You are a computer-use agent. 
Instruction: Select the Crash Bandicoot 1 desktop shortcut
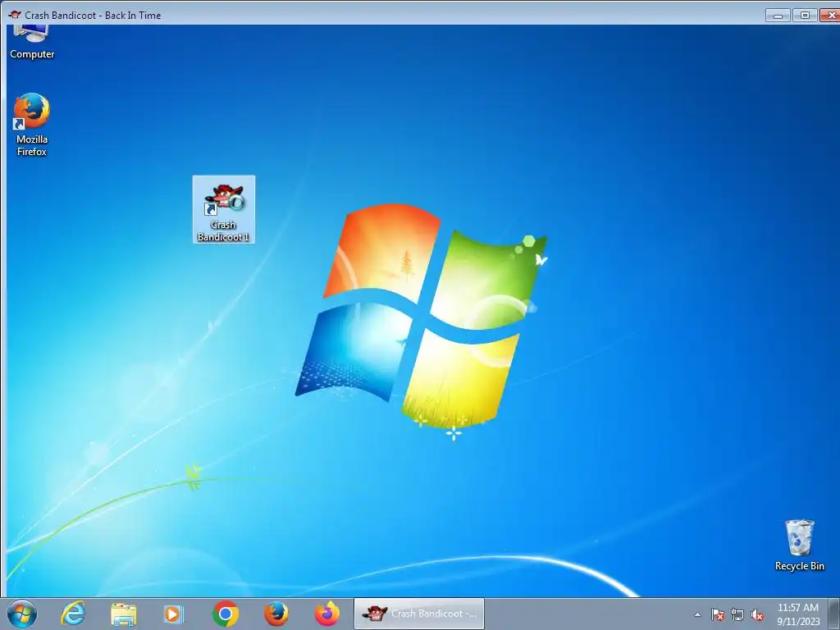223,209
